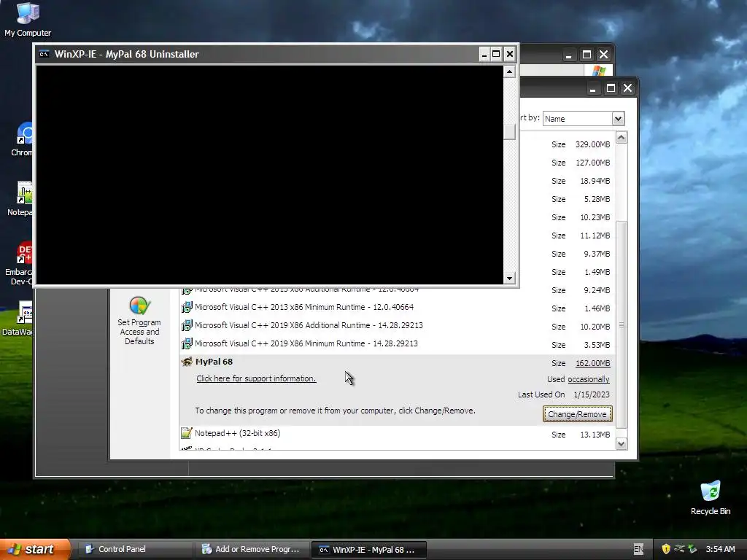Click the program list scroll down arrow

point(622,444)
